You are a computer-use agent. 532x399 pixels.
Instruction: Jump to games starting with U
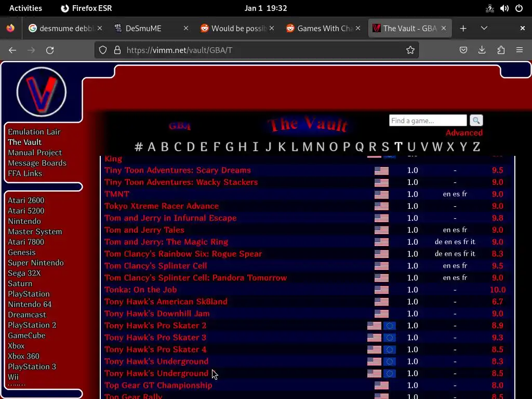click(x=411, y=147)
